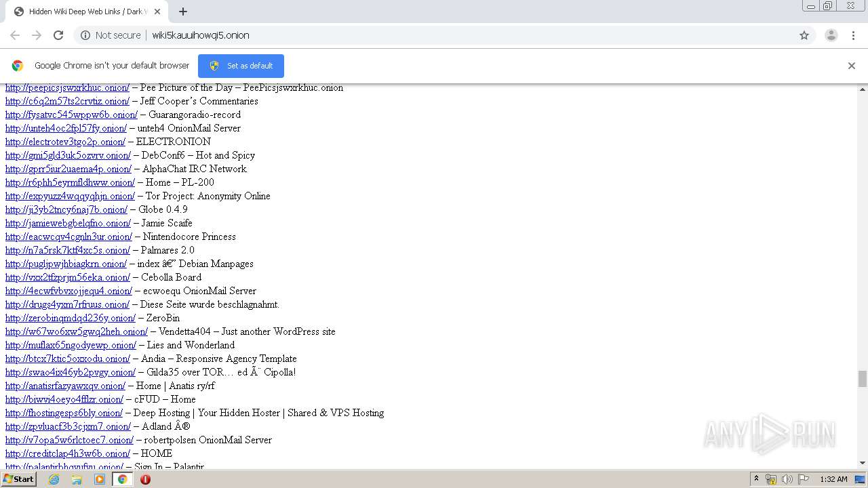
Task: Click the vertical scrollbar thumb
Action: coord(863,379)
